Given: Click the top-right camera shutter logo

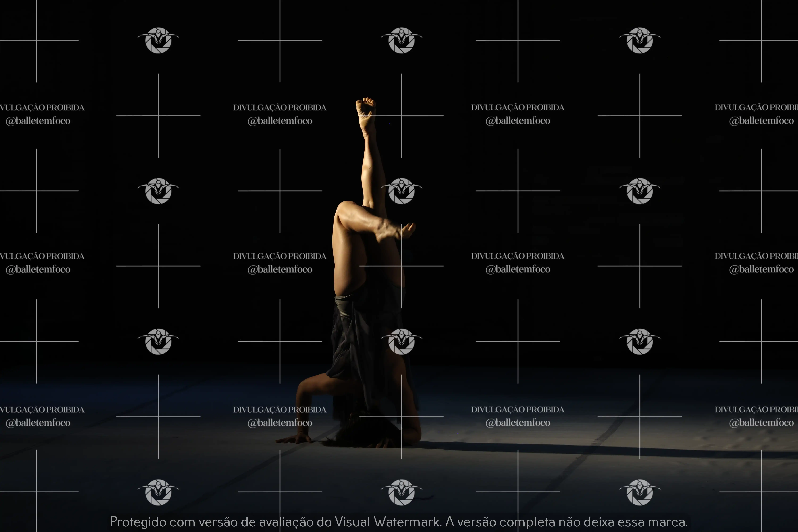Looking at the screenshot, I should 640,40.
